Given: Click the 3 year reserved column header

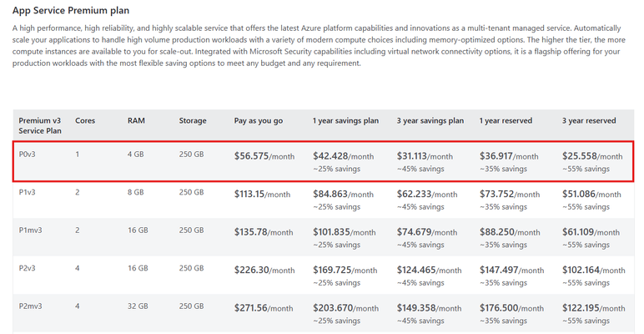Looking at the screenshot, I should 589,121.
